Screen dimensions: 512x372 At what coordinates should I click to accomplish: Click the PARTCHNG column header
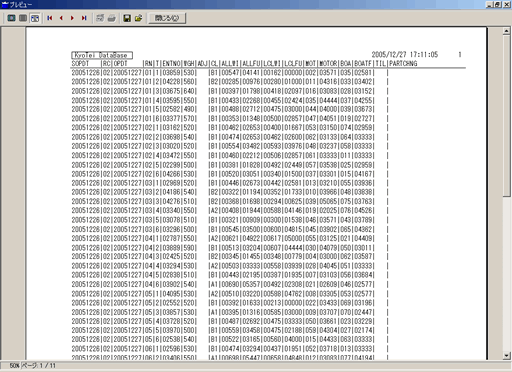(x=403, y=63)
